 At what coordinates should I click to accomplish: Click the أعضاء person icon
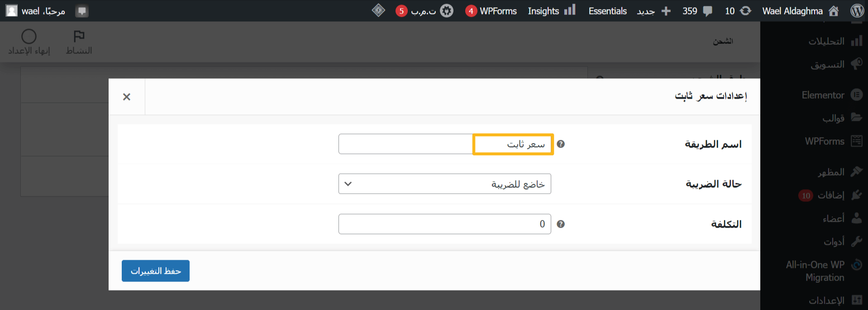click(x=856, y=218)
